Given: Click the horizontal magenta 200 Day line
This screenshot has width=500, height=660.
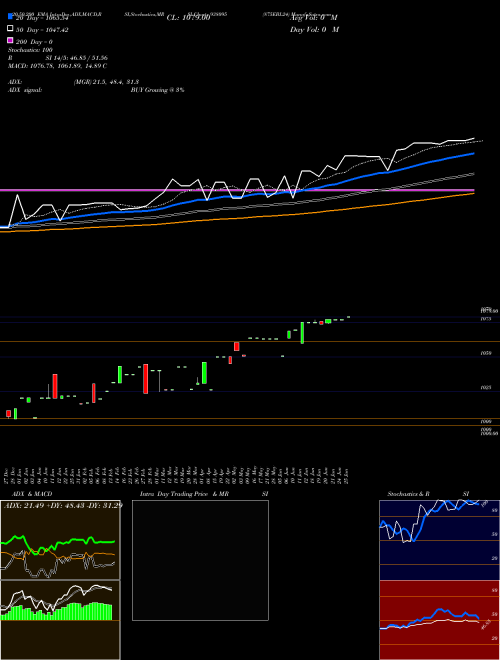Looking at the screenshot, I should click(x=237, y=190).
